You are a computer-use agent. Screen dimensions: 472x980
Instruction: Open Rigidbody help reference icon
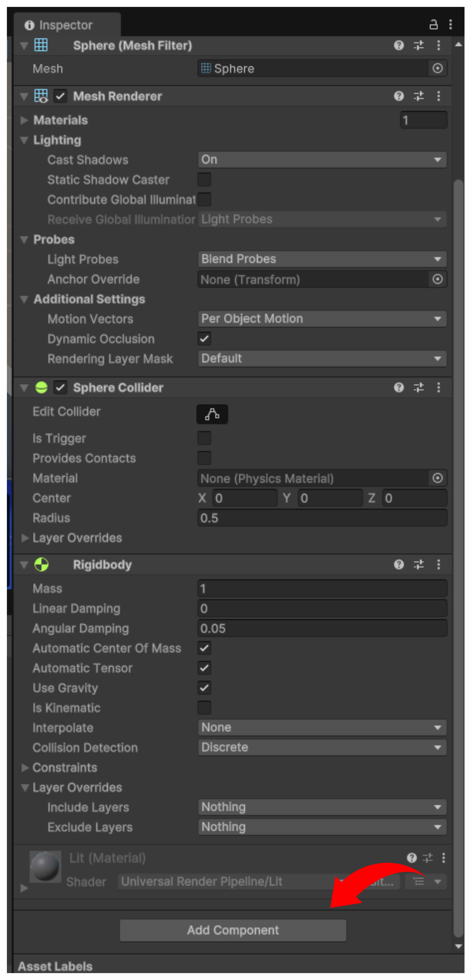pos(398,564)
